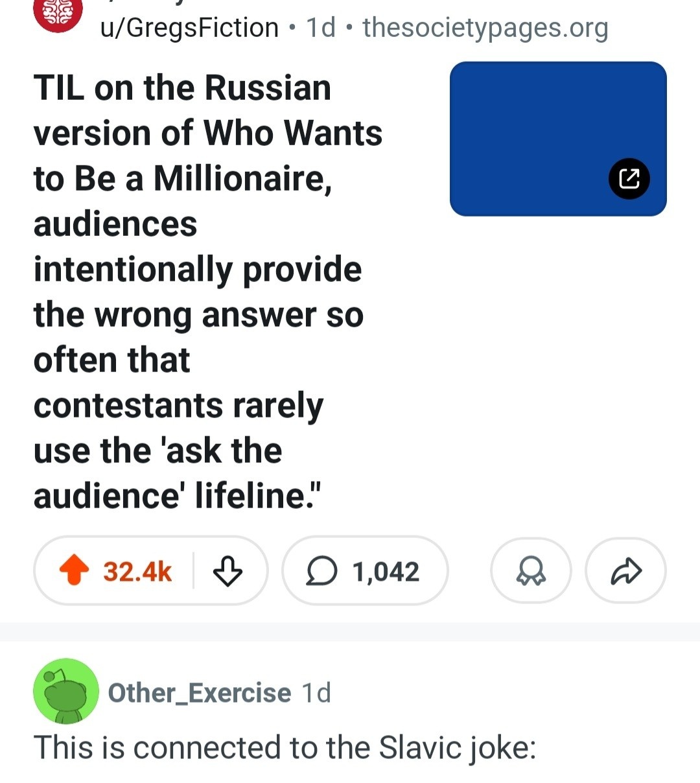Give an award with the ribbon icon

pos(531,571)
